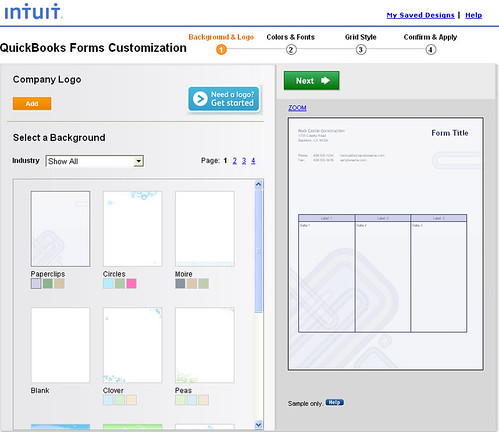Go to Background & Logo step
499x432 pixels.
pyautogui.click(x=221, y=37)
